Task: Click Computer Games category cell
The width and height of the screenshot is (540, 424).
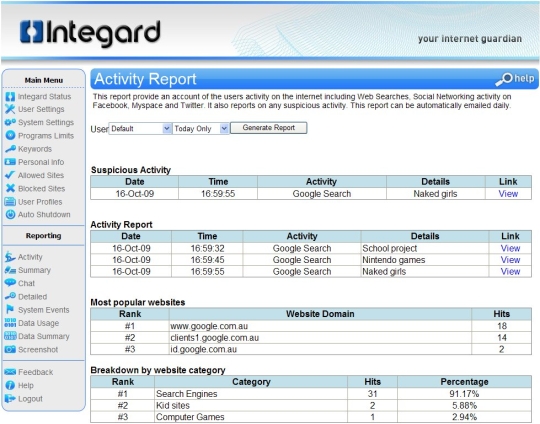Action: point(251,417)
